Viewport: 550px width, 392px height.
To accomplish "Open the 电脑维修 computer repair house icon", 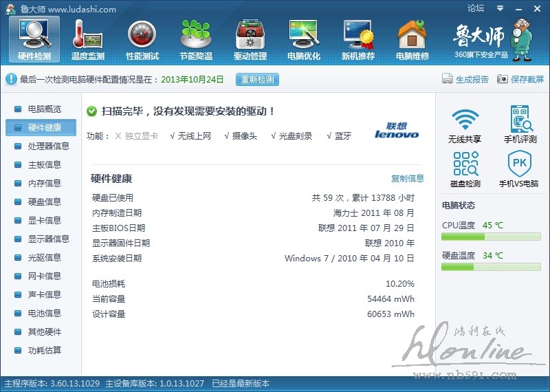I will [x=412, y=39].
